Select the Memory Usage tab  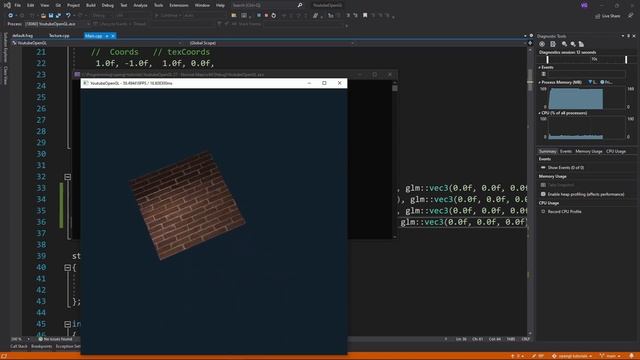(589, 151)
